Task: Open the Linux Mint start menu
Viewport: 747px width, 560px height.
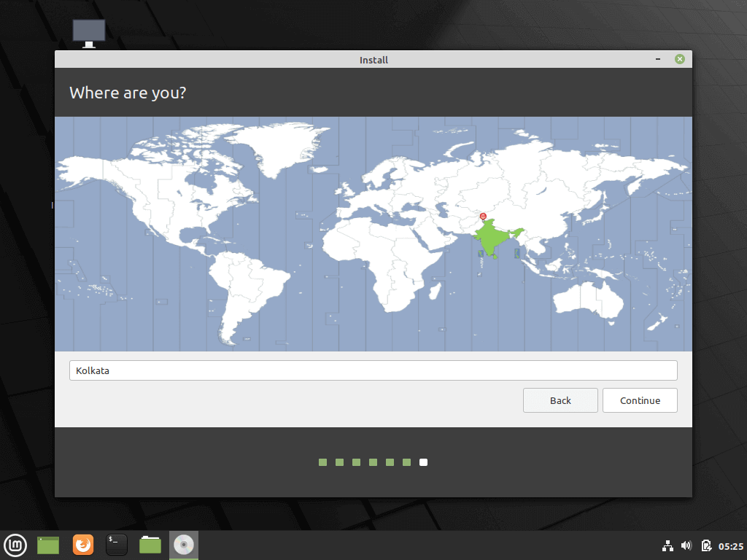Action: tap(15, 545)
